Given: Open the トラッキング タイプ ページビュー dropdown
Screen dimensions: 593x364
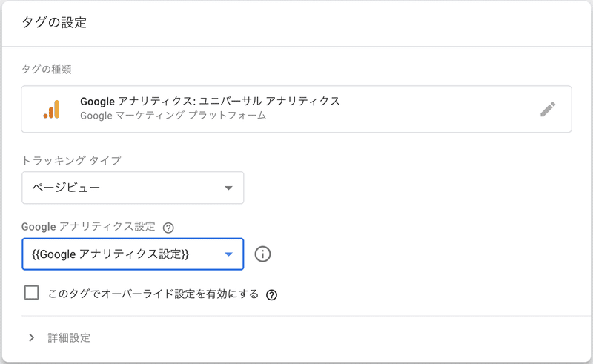Looking at the screenshot, I should coord(133,188).
